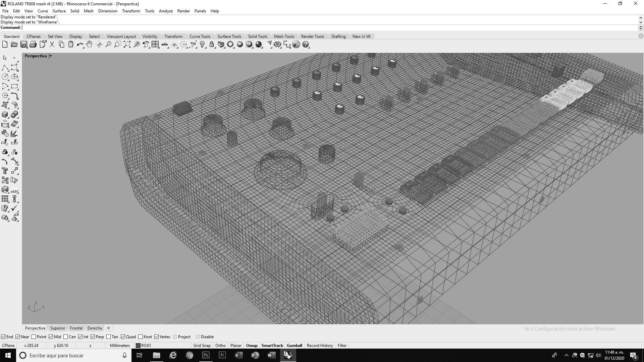
Task: Select the Circle tool in the left toolbar
Action: point(5,77)
